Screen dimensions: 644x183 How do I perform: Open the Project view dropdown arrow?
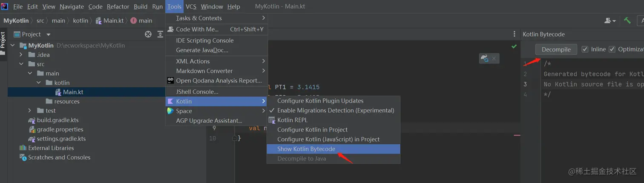pos(48,34)
